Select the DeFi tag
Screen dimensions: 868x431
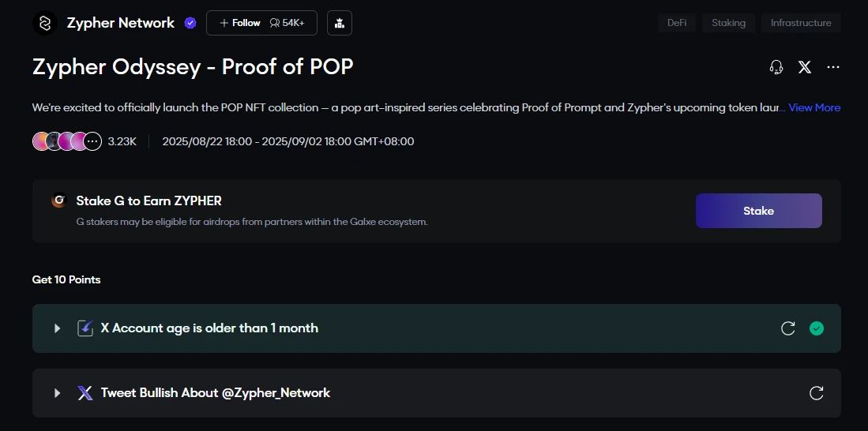coord(677,23)
